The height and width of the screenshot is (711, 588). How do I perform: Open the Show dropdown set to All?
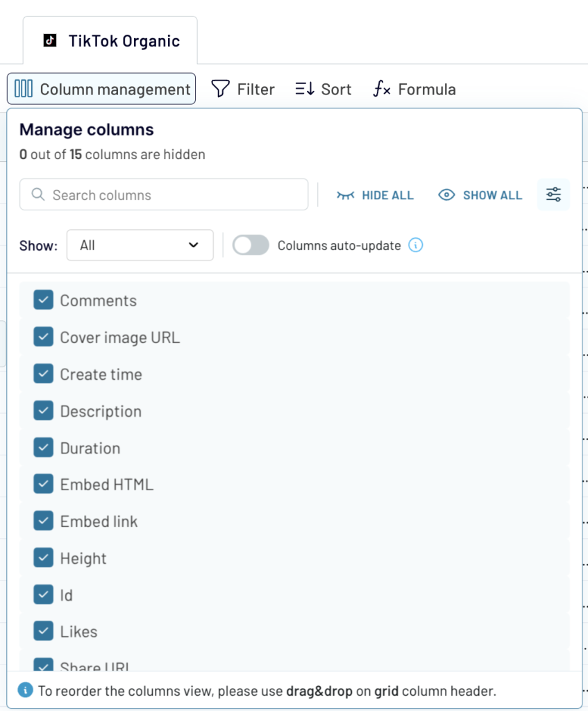pyautogui.click(x=140, y=245)
